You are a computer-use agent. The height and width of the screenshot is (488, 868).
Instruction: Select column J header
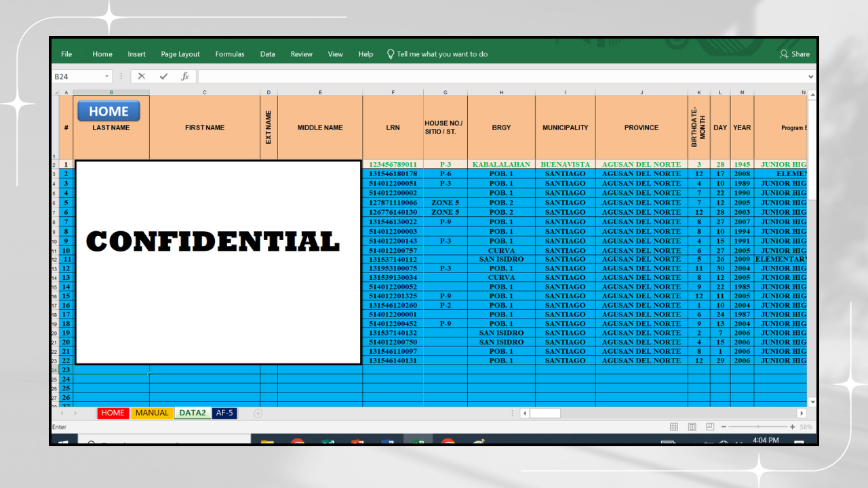pyautogui.click(x=642, y=92)
